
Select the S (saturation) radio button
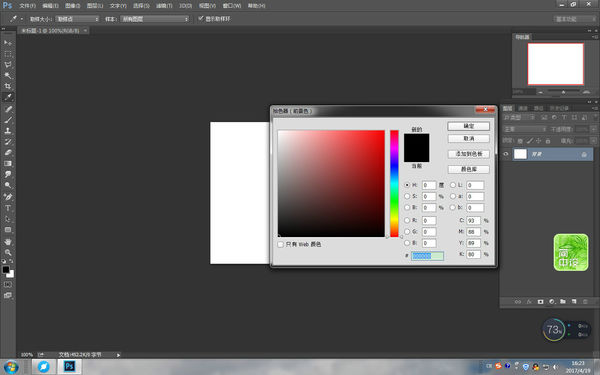coord(407,196)
